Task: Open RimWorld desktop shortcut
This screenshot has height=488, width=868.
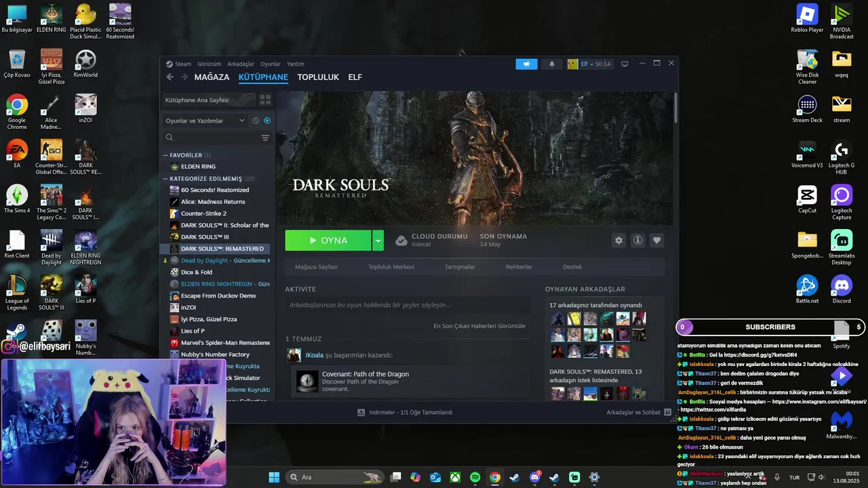Action: click(x=85, y=64)
